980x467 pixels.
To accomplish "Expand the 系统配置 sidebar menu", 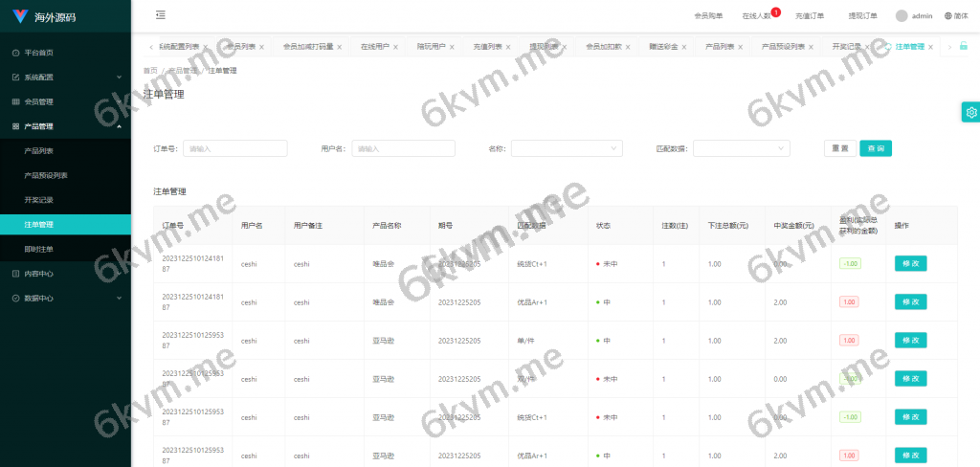I will point(119,78).
